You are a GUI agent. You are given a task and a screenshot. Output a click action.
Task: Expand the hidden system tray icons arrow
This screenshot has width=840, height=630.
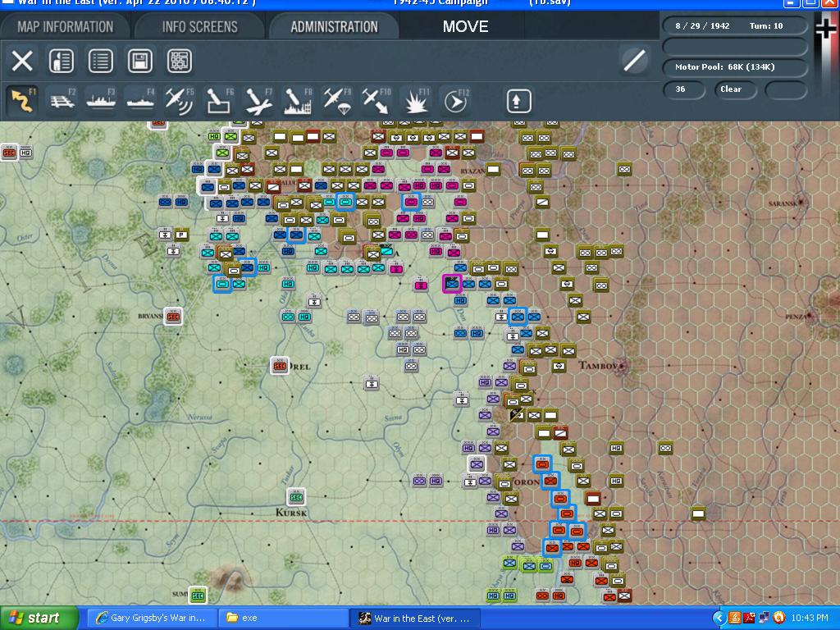[x=719, y=619]
